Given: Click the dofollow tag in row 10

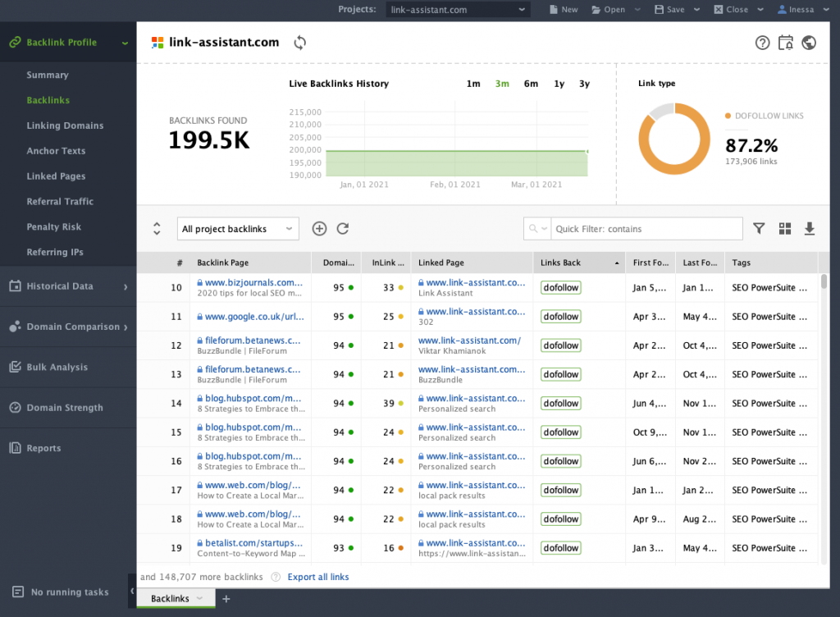Looking at the screenshot, I should click(561, 288).
